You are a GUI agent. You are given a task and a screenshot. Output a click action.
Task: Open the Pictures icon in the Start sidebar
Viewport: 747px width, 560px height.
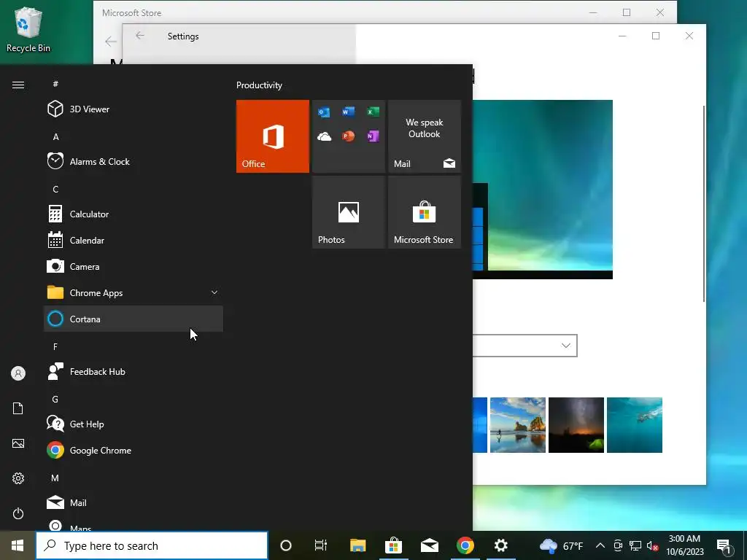click(18, 443)
